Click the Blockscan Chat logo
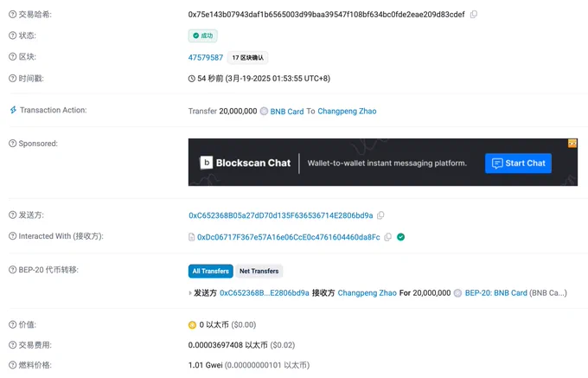This screenshot has width=588, height=378. point(206,163)
